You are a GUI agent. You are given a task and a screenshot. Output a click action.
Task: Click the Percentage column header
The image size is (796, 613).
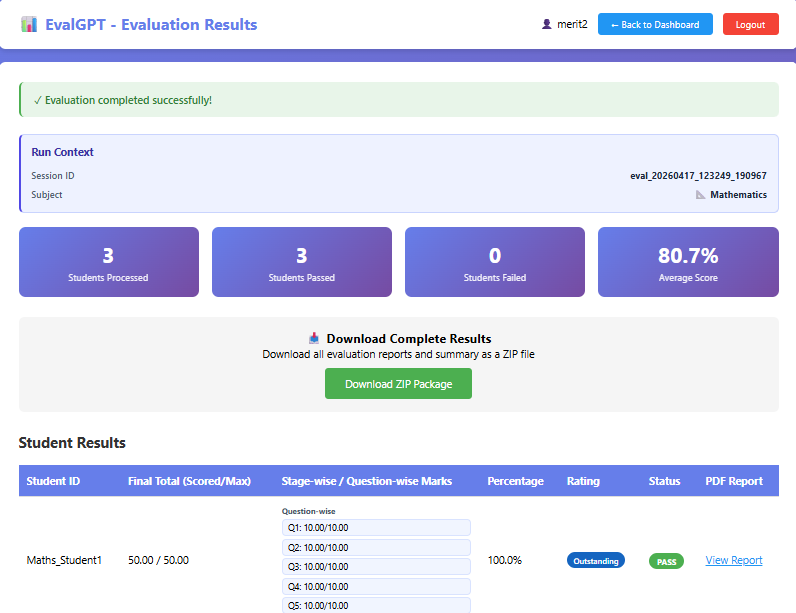(x=515, y=481)
